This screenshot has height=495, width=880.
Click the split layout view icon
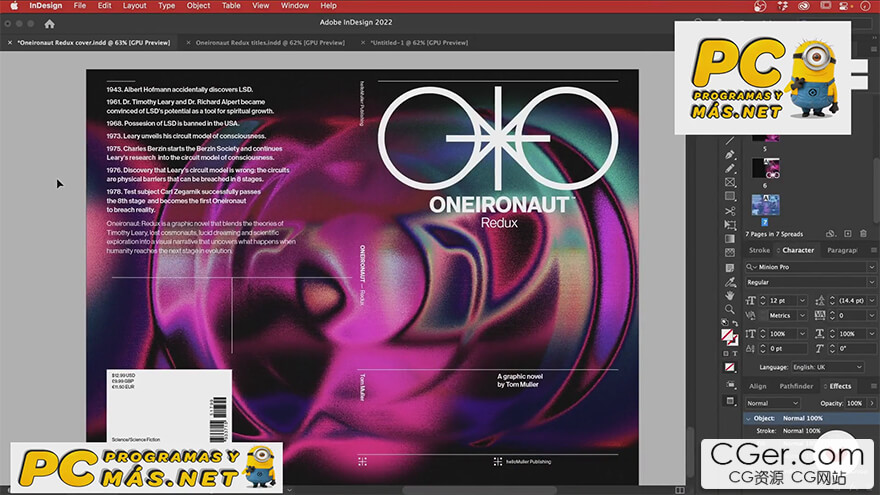pos(680,491)
